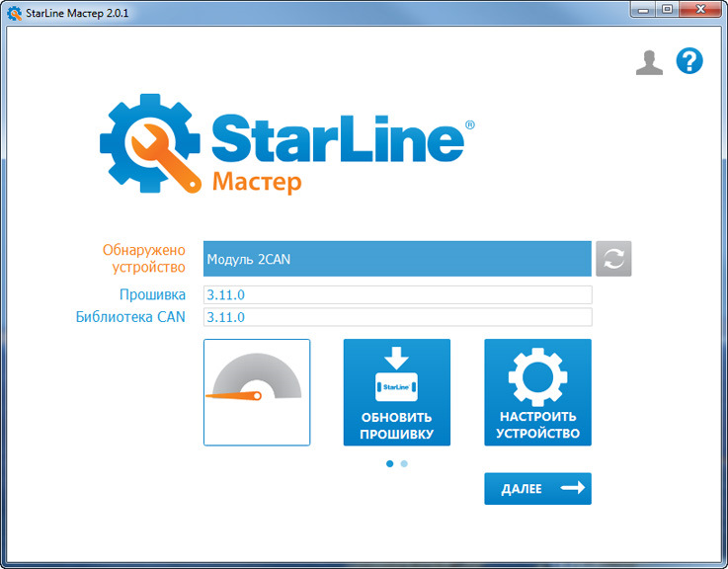Image resolution: width=728 pixels, height=569 pixels.
Task: Click ОБНОВИТЬ ПРОШИВКУ to update firmware
Action: (397, 392)
